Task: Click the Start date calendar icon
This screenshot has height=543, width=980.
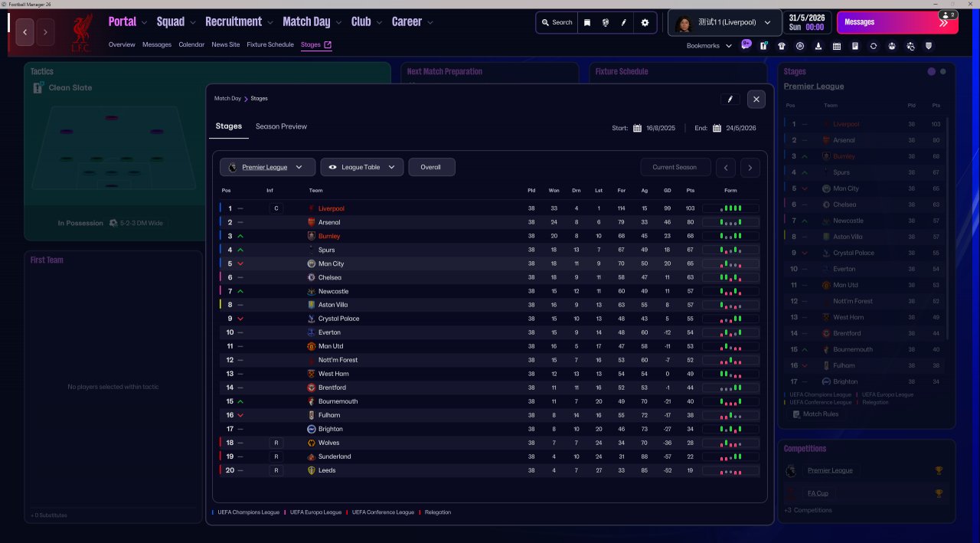Action: (x=637, y=128)
